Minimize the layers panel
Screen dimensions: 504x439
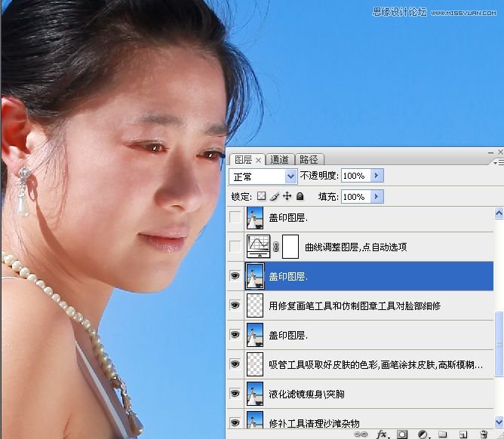[x=490, y=152]
